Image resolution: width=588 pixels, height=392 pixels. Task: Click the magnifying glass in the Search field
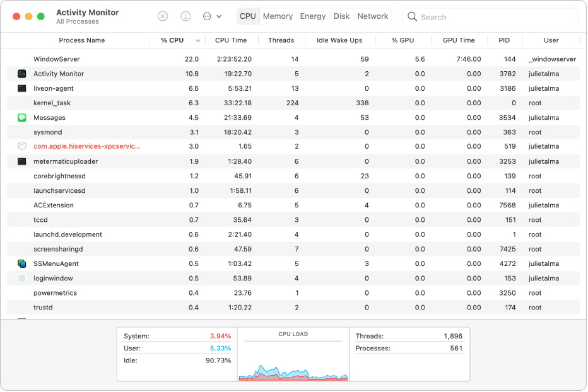[412, 16]
